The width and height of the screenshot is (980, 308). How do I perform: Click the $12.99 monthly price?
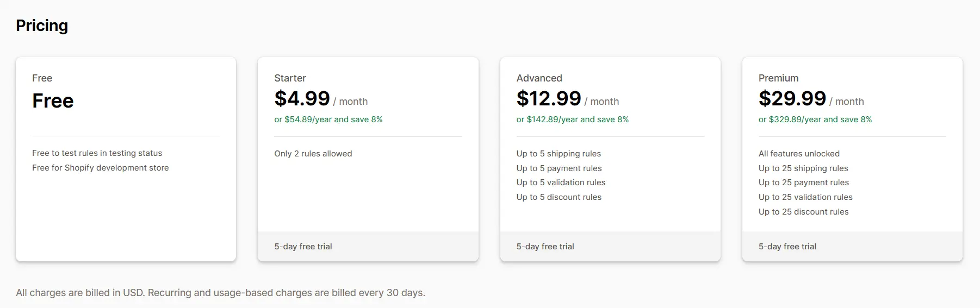click(x=548, y=99)
